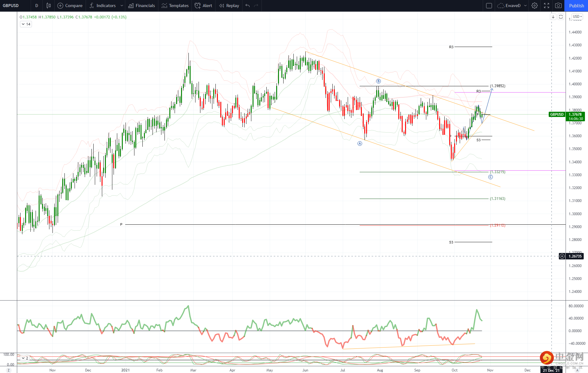588x373 pixels.
Task: Select the Elliott wave B marker
Action: (378, 81)
